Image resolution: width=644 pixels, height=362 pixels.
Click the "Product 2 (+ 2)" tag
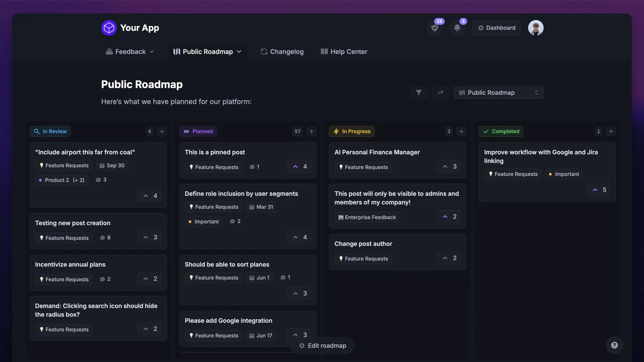click(x=62, y=180)
